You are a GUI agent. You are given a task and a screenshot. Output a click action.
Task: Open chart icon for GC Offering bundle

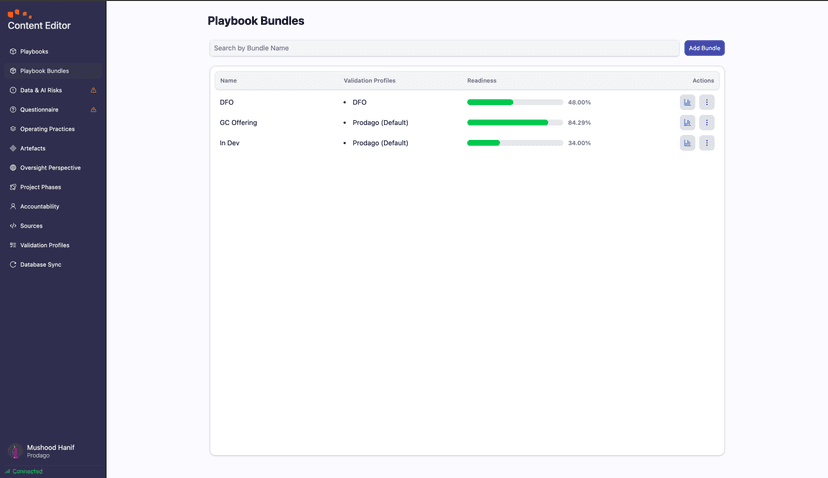point(687,123)
